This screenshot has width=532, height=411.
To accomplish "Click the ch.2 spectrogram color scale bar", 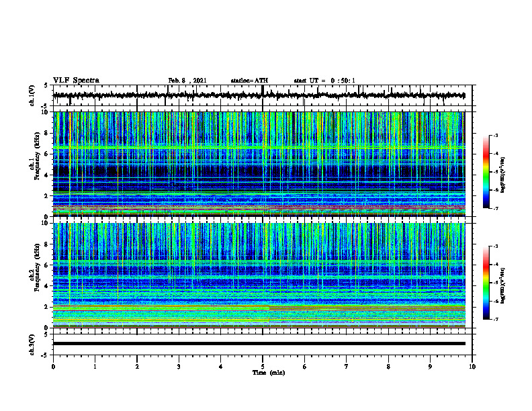I will tap(486, 283).
